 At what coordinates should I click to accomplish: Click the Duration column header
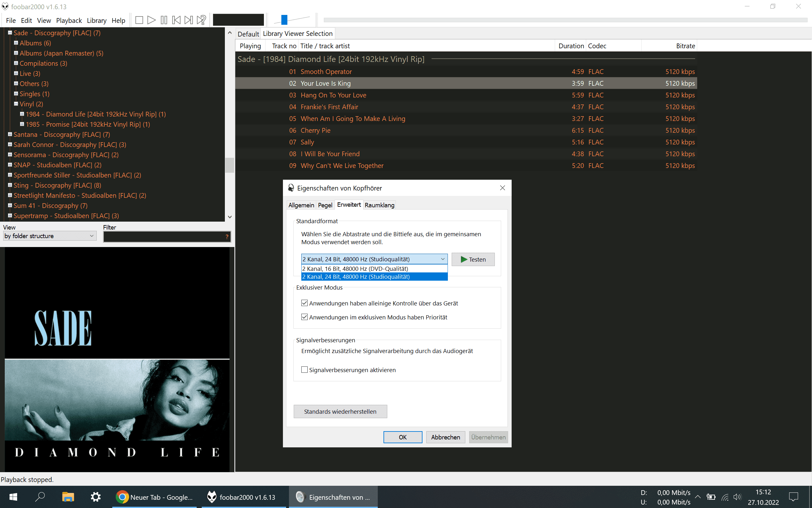(x=571, y=46)
